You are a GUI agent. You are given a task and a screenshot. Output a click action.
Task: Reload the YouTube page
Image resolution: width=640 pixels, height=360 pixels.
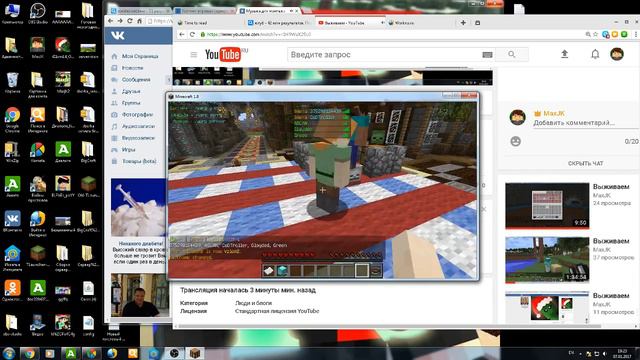click(x=192, y=35)
